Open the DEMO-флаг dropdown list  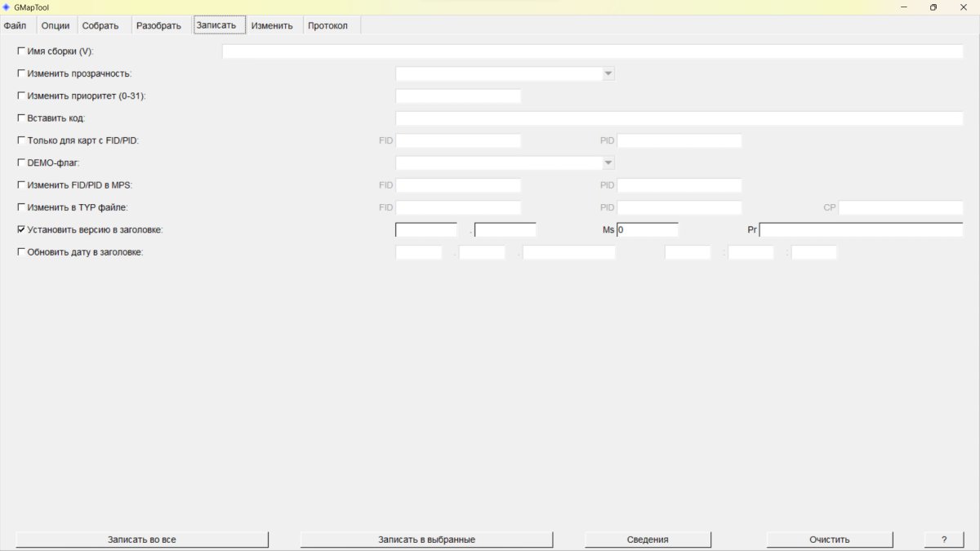coord(608,163)
